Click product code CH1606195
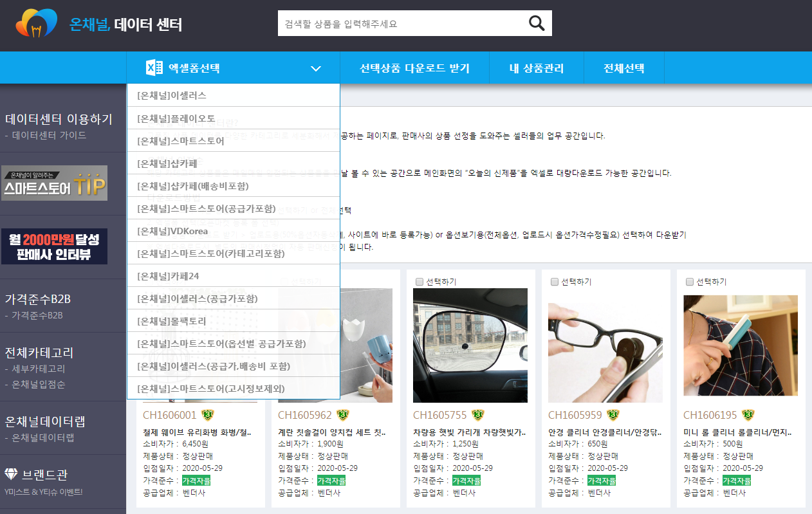The image size is (812, 514). point(710,415)
